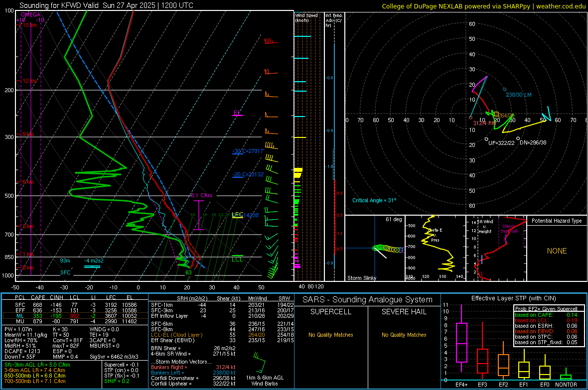This screenshot has width=588, height=390.
Task: Click the green LCL level label
Action: tap(237, 259)
